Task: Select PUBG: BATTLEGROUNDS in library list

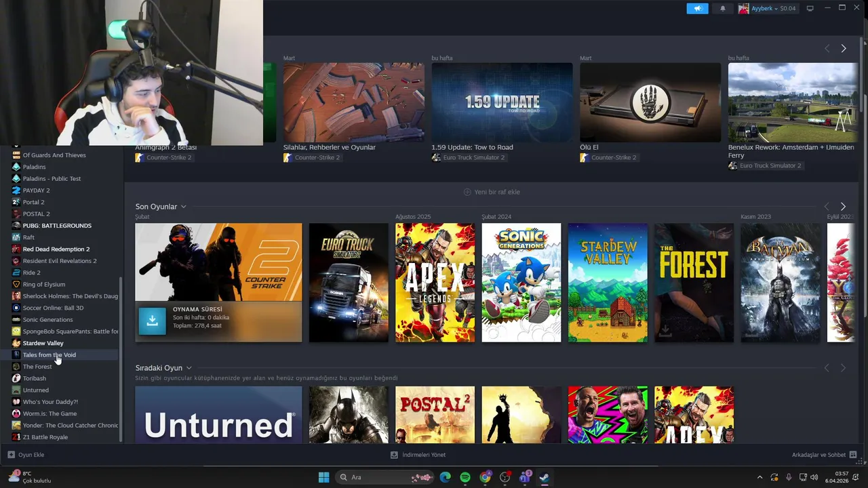Action: pyautogui.click(x=57, y=226)
